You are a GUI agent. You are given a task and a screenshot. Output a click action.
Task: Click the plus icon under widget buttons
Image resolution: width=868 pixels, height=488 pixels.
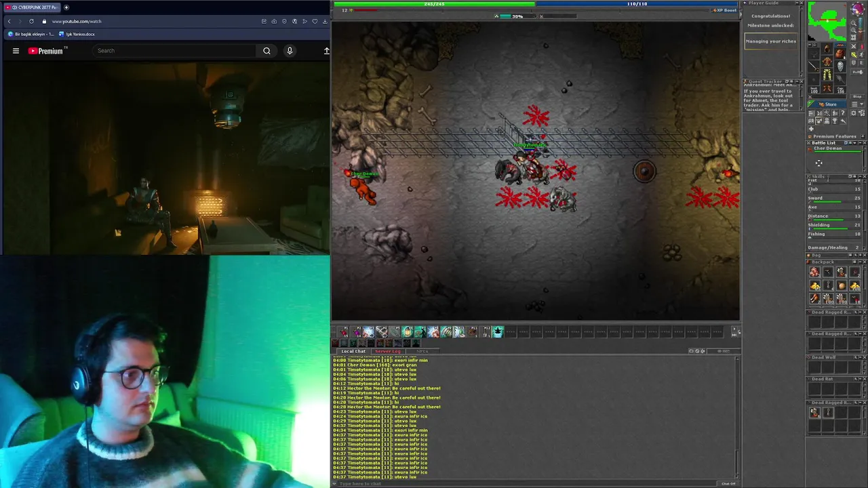coord(811,129)
